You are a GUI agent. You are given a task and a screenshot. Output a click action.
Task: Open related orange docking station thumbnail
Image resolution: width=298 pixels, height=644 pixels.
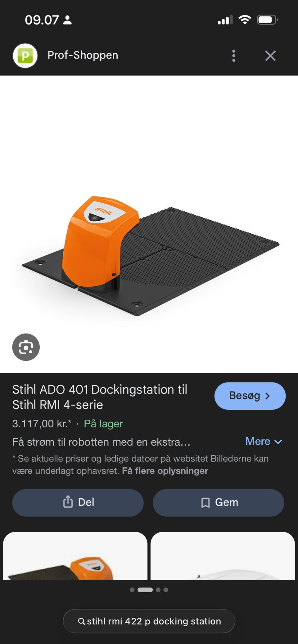pyautogui.click(x=75, y=556)
